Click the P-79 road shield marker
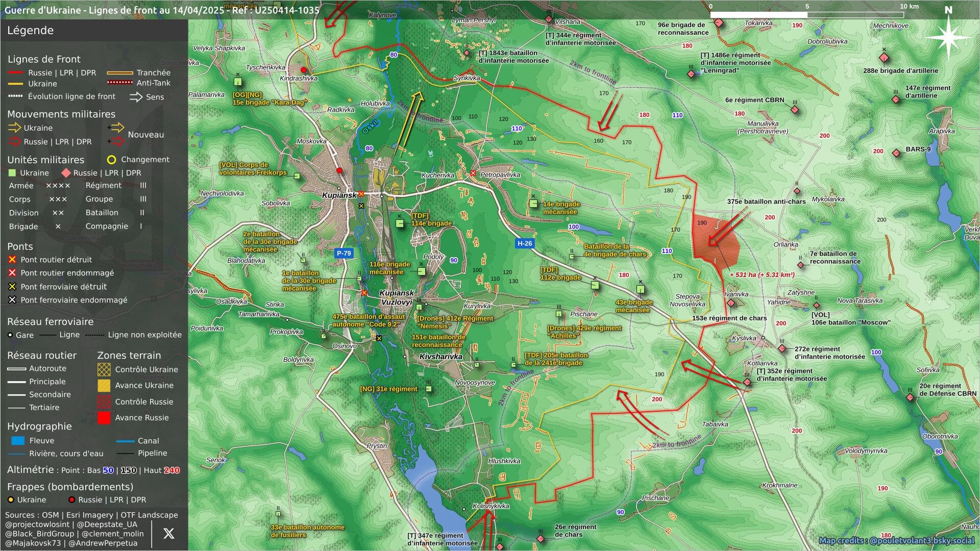 click(x=344, y=253)
